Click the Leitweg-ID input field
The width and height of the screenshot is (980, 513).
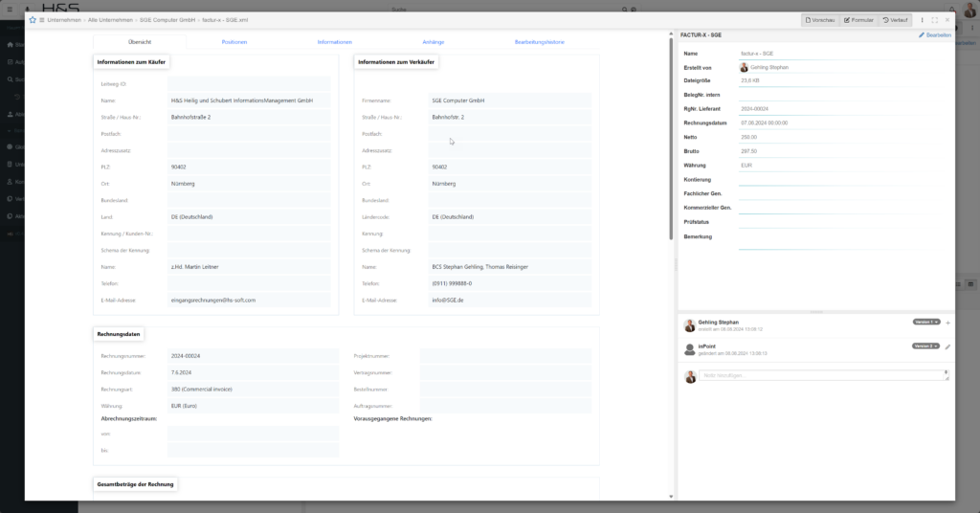click(249, 83)
